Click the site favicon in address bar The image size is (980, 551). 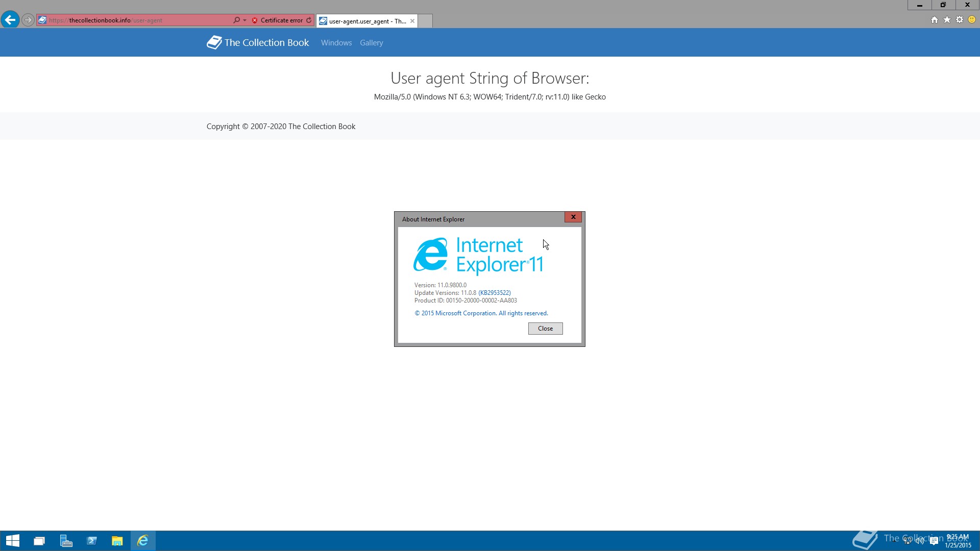click(x=42, y=20)
